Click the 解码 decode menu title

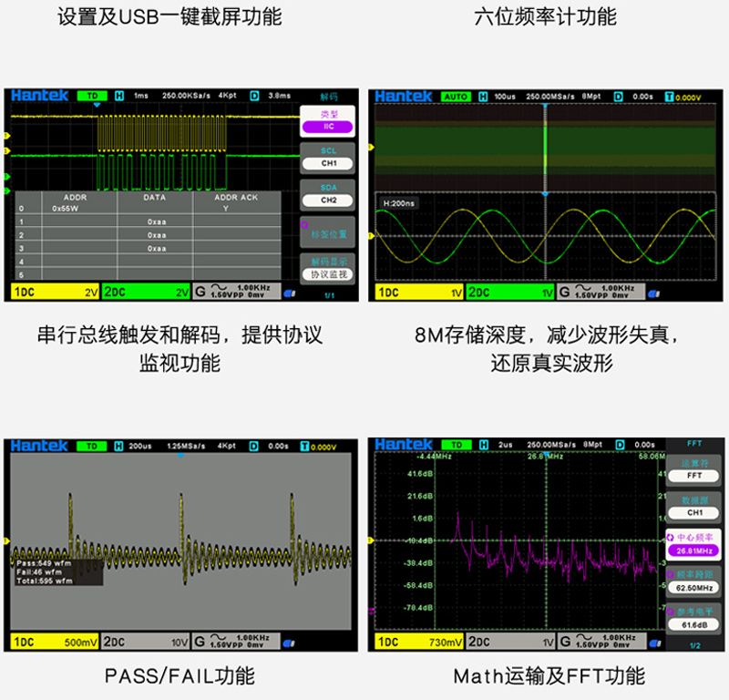click(x=329, y=97)
